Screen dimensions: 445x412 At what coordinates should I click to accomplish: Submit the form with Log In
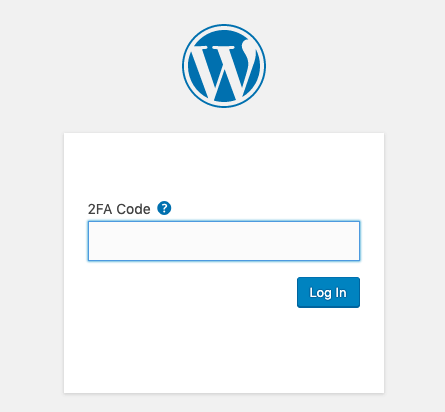[x=328, y=292]
